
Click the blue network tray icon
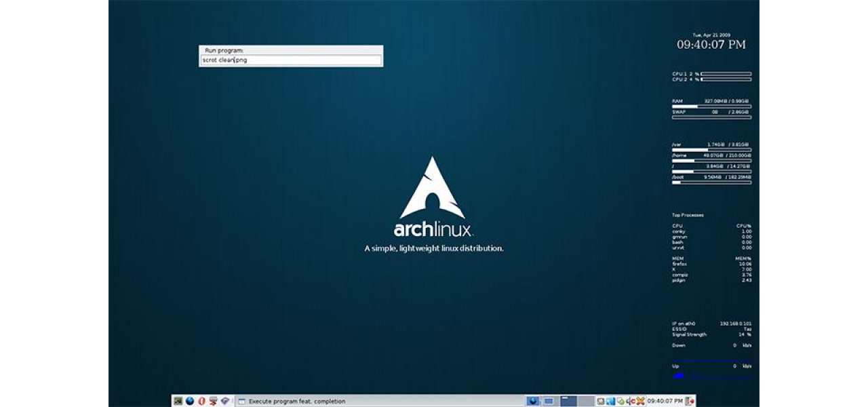click(611, 401)
